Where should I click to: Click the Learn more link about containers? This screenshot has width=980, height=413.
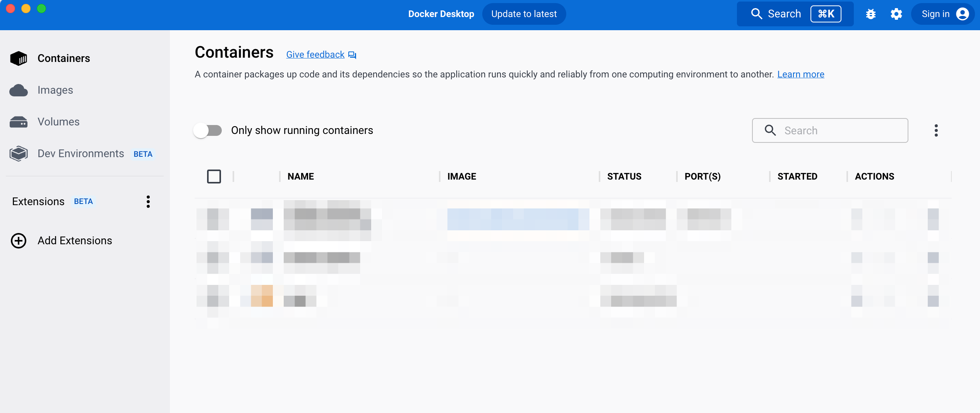tap(801, 74)
